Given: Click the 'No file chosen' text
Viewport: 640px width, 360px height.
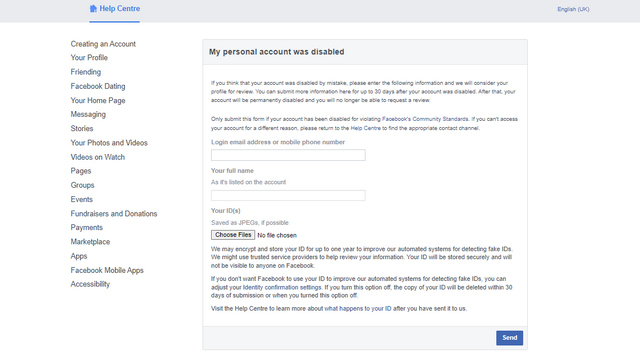Looking at the screenshot, I should click(277, 236).
